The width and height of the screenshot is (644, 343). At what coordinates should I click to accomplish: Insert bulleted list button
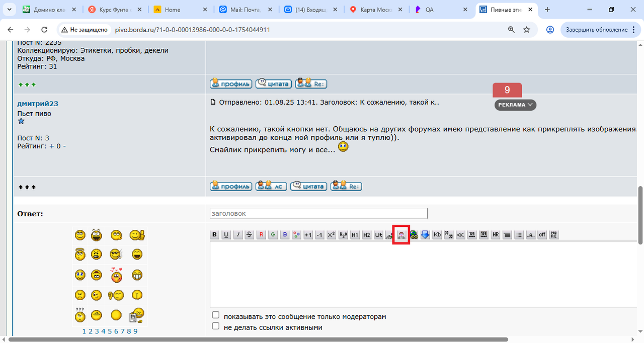click(x=519, y=235)
